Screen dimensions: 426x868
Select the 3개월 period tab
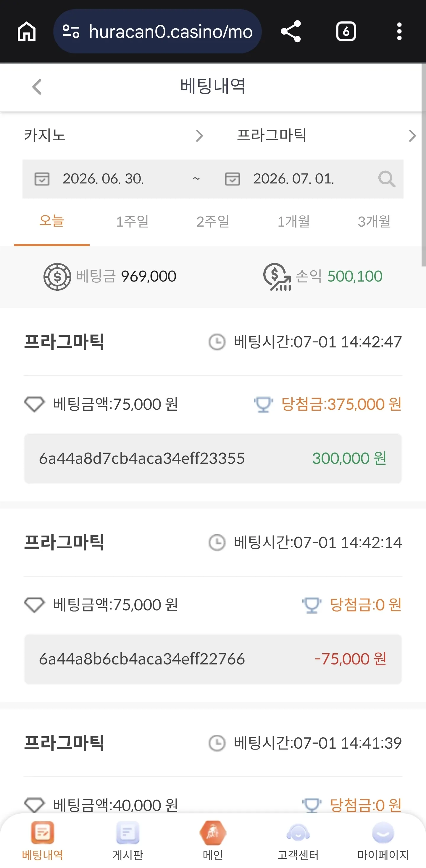click(x=374, y=222)
